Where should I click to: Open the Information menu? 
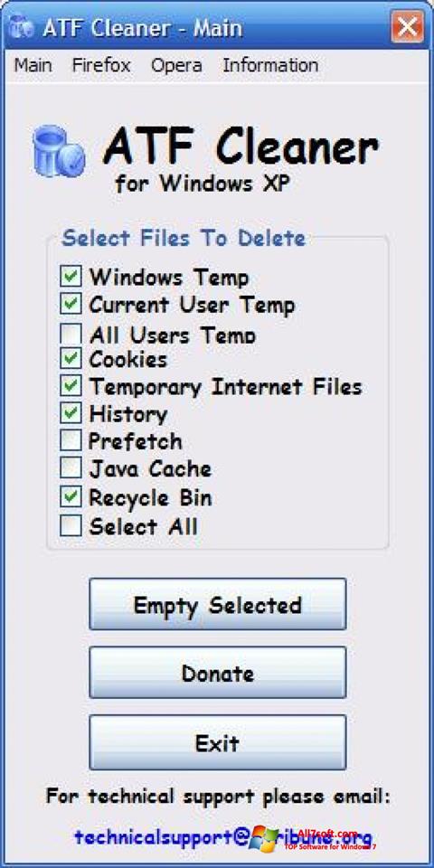click(x=270, y=65)
